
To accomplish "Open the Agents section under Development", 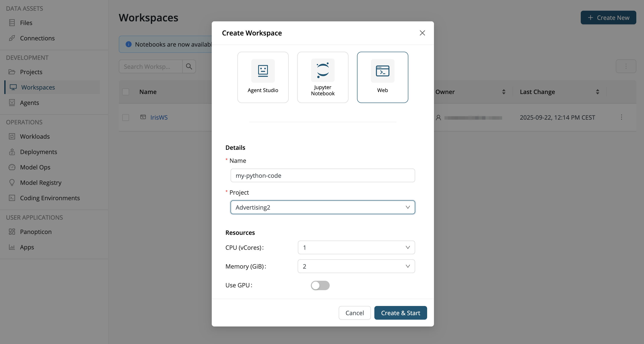I will pyautogui.click(x=29, y=103).
